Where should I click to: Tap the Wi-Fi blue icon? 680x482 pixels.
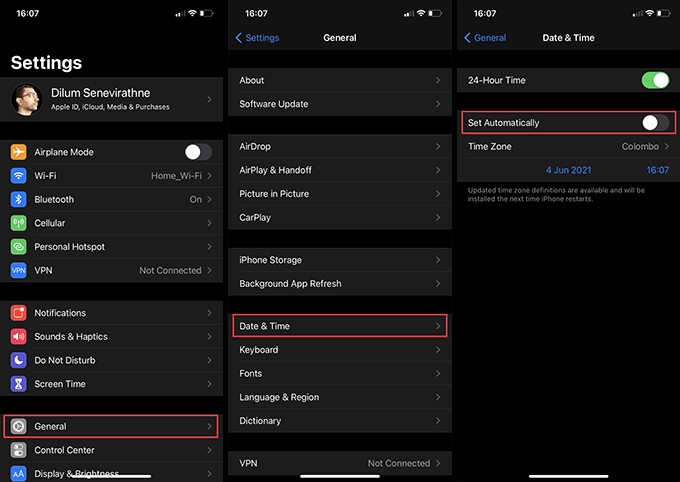pyautogui.click(x=18, y=176)
